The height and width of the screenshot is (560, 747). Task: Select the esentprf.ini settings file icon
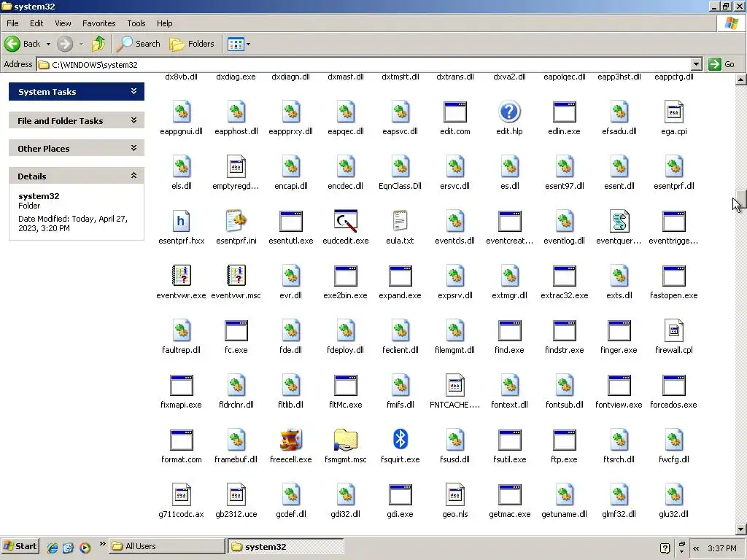[236, 221]
